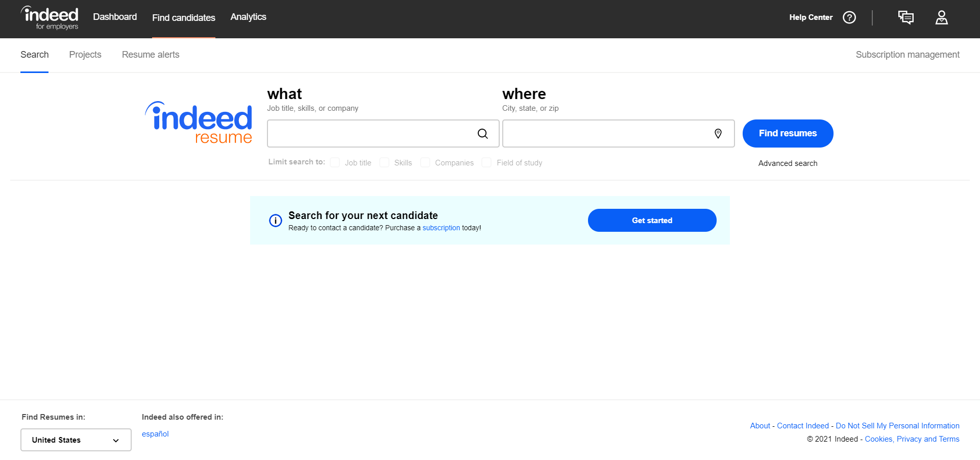Switch language to español
980x460 pixels.
point(155,434)
